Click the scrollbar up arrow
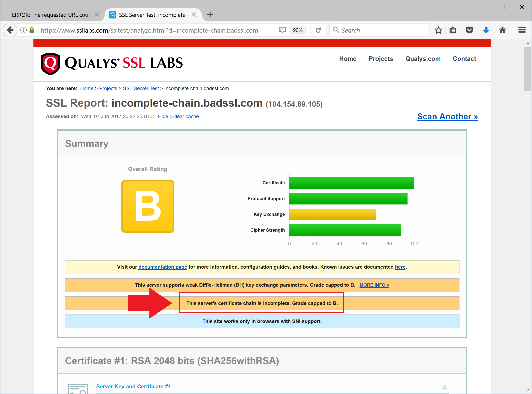The height and width of the screenshot is (394, 532). 527,43
